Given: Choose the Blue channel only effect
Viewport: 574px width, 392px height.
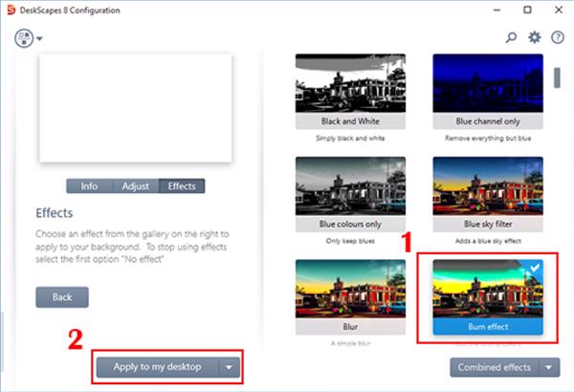Looking at the screenshot, I should tap(488, 91).
